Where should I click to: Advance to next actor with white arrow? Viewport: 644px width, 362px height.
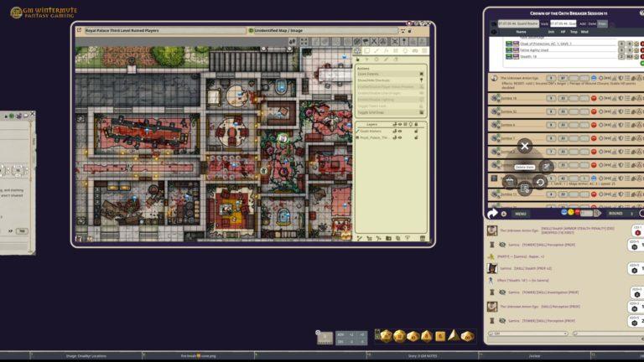tap(492, 214)
